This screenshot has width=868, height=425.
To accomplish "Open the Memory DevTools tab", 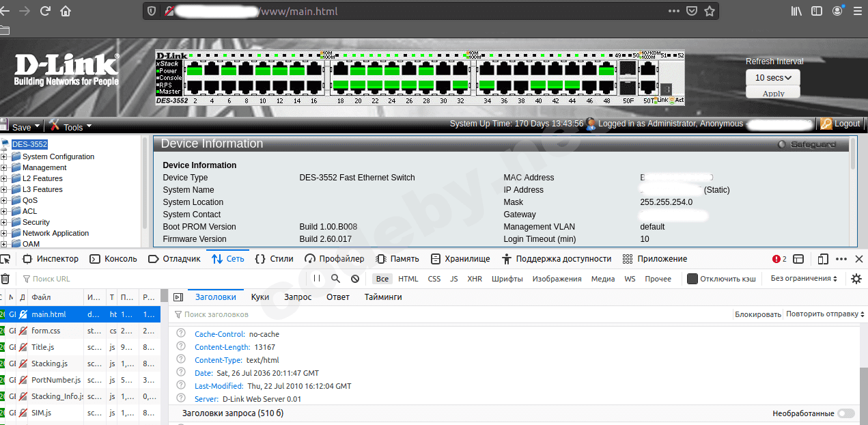I will point(397,259).
